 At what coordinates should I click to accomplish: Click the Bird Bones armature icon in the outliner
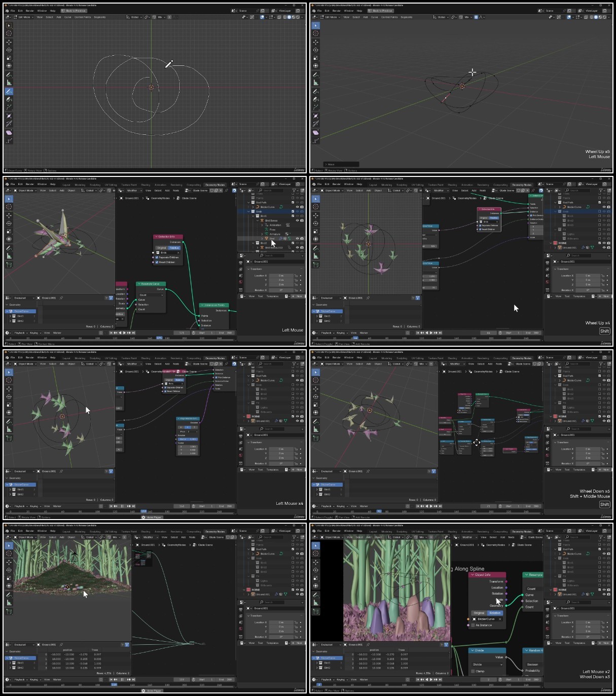tap(262, 221)
